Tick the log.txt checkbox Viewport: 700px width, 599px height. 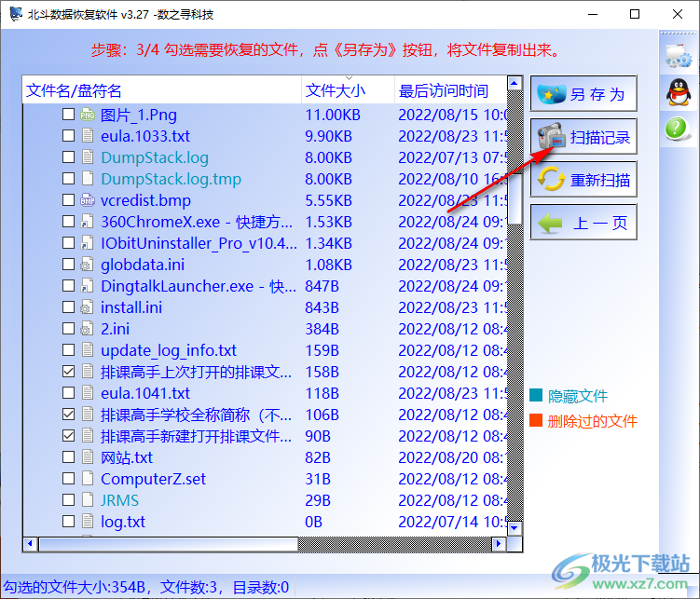(68, 522)
